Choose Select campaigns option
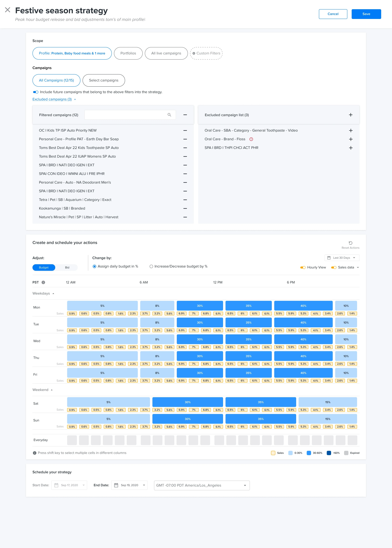 tap(104, 80)
